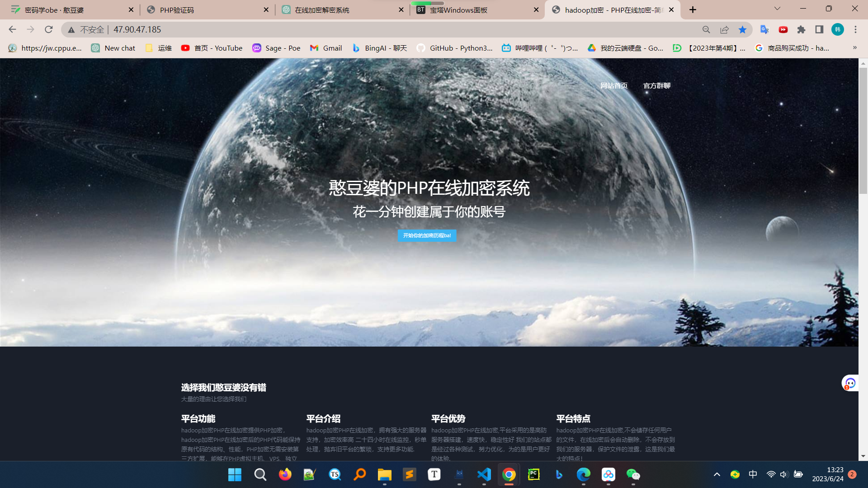Viewport: 868px width, 488px height.
Task: Show hidden system tray icons chevron
Action: click(717, 474)
